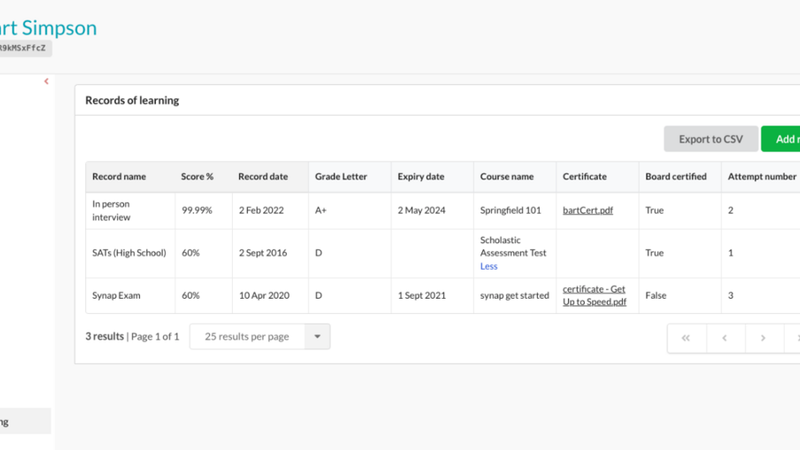Click Less link under Scholastic Assessment Test
The width and height of the screenshot is (800, 450).
coord(489,266)
